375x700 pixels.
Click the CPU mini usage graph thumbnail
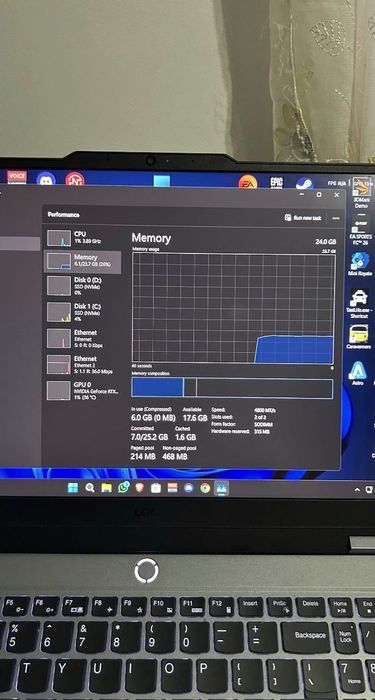tap(59, 238)
